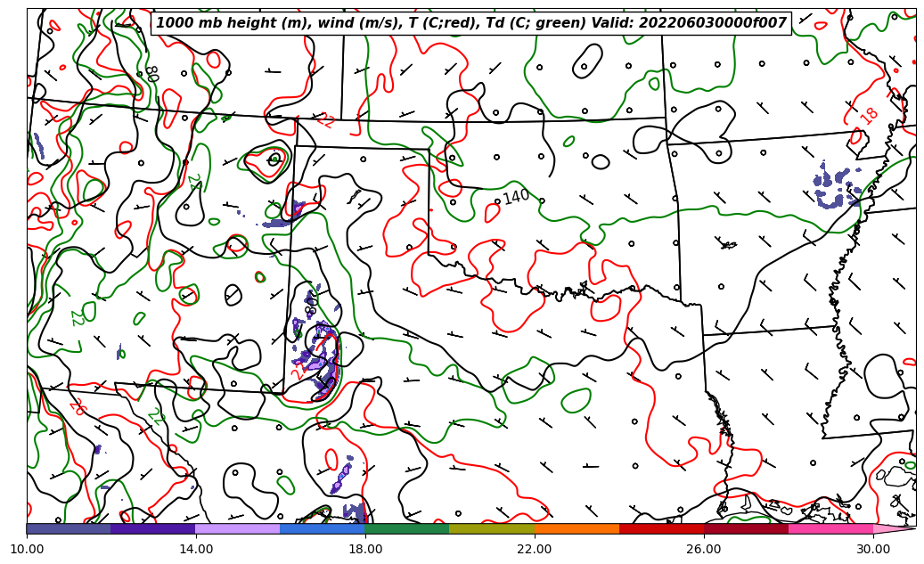Pick the blue 16–18 colorbar segment

coord(322,528)
